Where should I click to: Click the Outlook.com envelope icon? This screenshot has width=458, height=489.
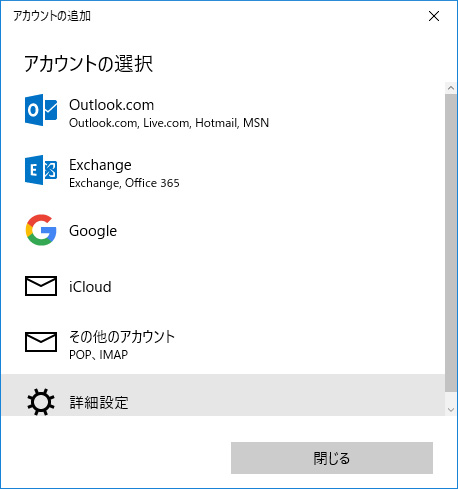point(41,110)
